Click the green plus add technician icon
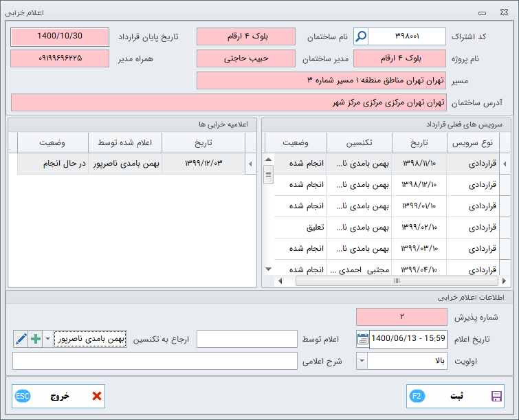This screenshot has height=420, width=519. [x=36, y=338]
